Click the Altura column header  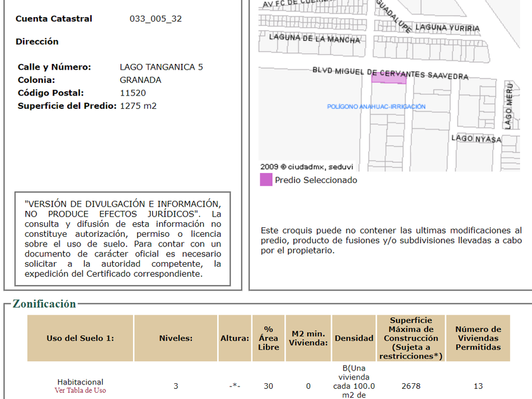pyautogui.click(x=235, y=338)
